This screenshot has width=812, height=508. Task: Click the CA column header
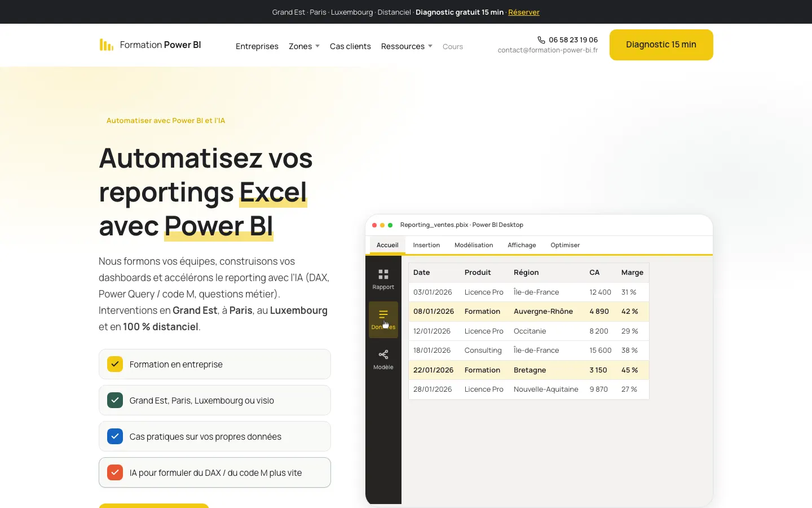(594, 272)
